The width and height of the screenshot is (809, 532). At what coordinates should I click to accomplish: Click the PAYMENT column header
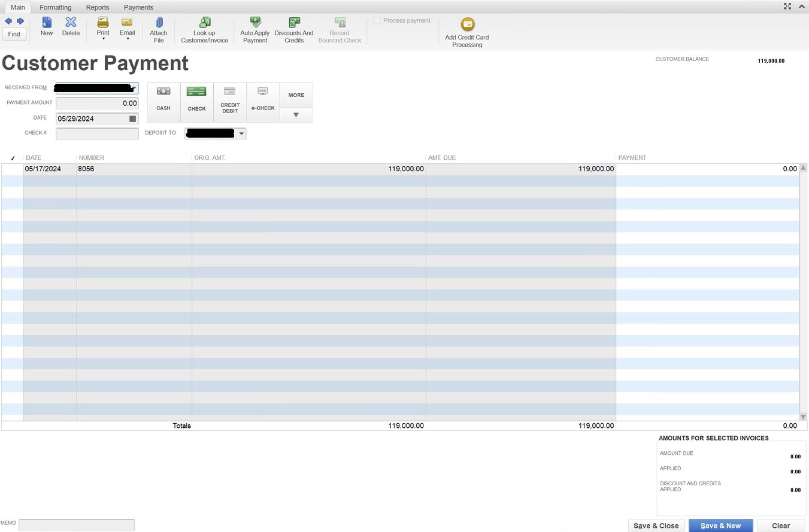tap(632, 158)
